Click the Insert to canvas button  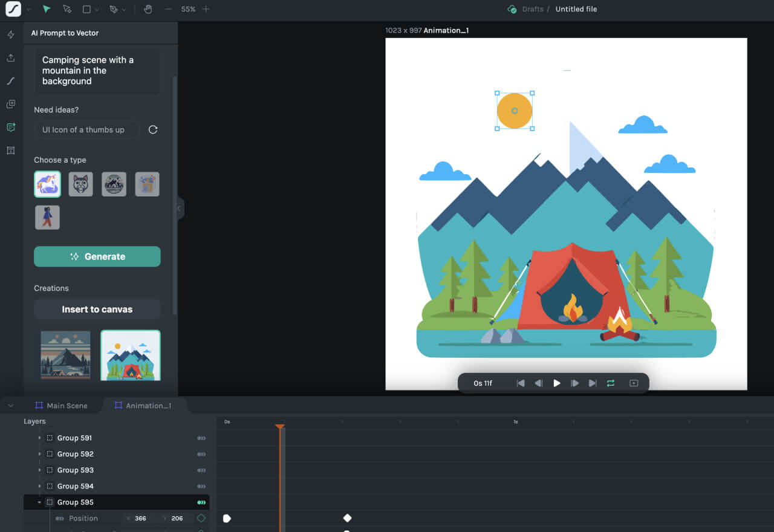tap(97, 309)
